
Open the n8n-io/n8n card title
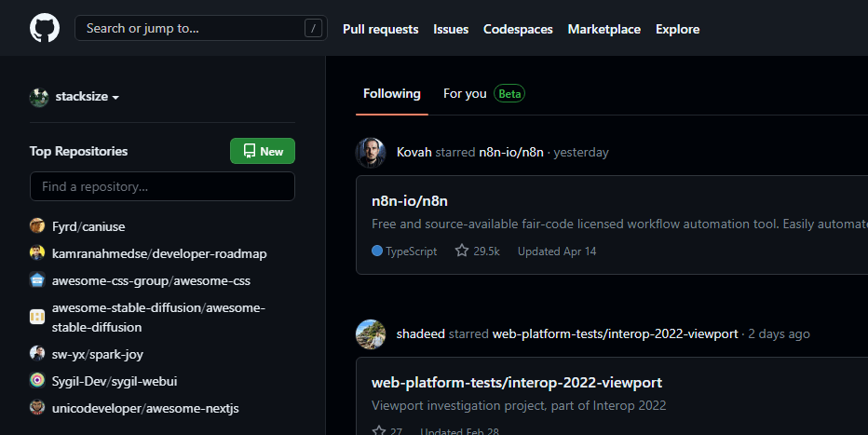tap(410, 201)
